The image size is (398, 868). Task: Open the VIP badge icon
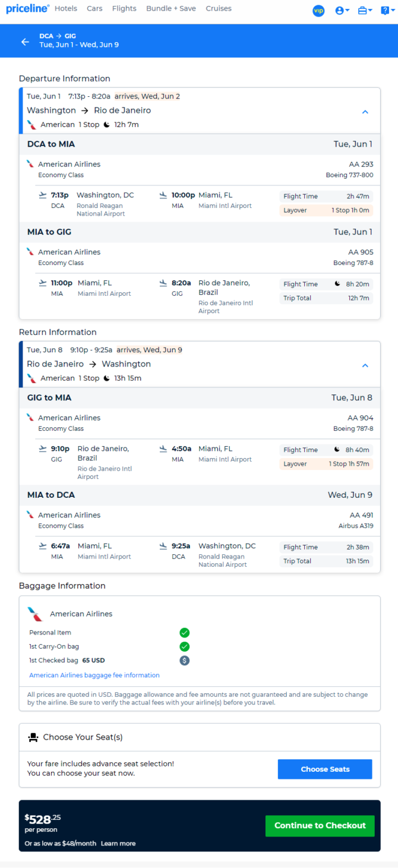pos(318,11)
